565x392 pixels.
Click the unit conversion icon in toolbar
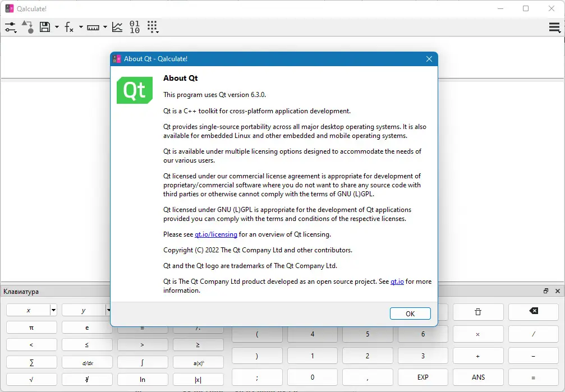(x=27, y=27)
